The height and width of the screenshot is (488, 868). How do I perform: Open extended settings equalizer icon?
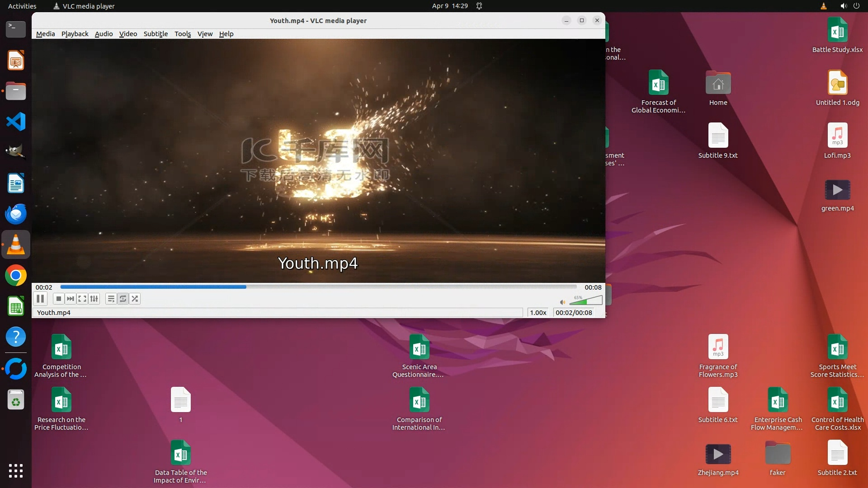pyautogui.click(x=94, y=299)
